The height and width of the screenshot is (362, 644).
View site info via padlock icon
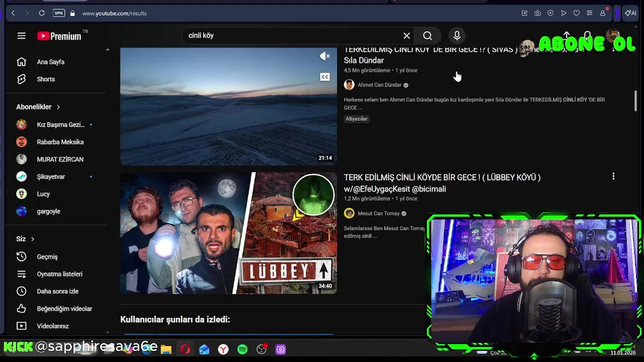pos(72,13)
